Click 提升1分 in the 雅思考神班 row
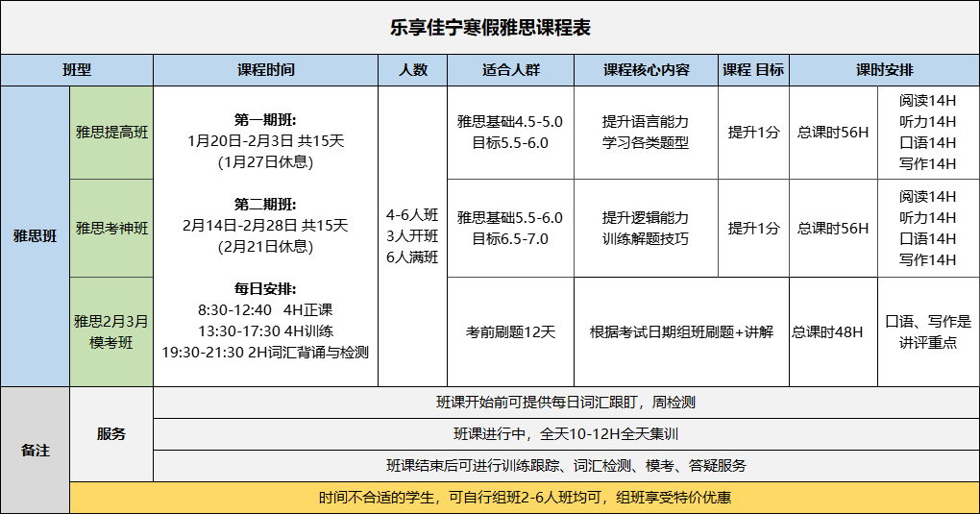 coord(754,229)
